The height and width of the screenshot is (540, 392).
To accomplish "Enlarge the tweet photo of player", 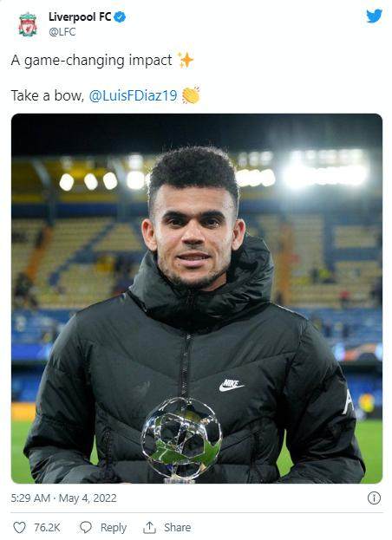I will click(x=197, y=298).
